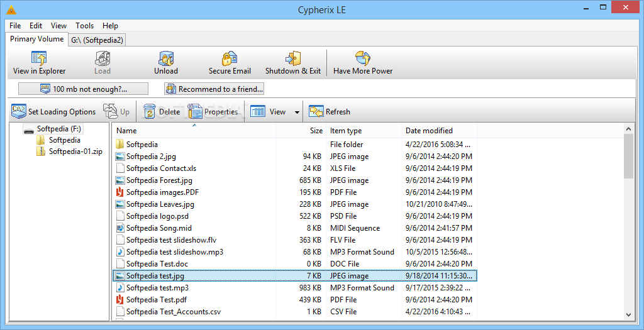Click Softpedia Test.pdf file icon

pyautogui.click(x=120, y=300)
